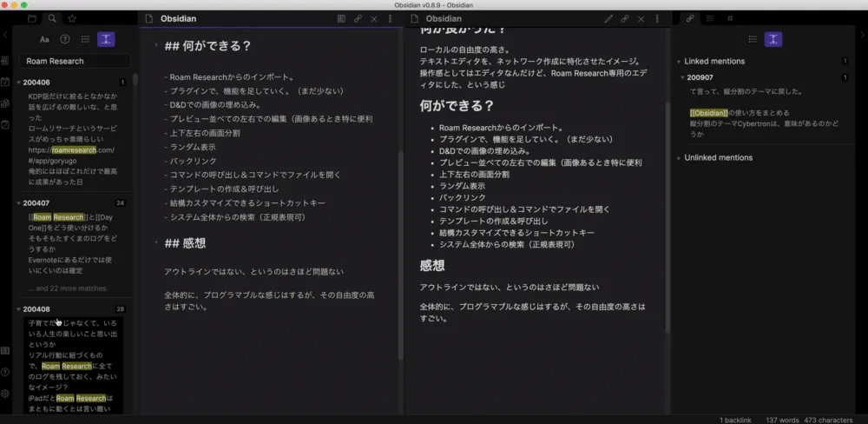The image size is (868, 424).
Task: Collapse the left sidebar arrow
Action: 5,35
